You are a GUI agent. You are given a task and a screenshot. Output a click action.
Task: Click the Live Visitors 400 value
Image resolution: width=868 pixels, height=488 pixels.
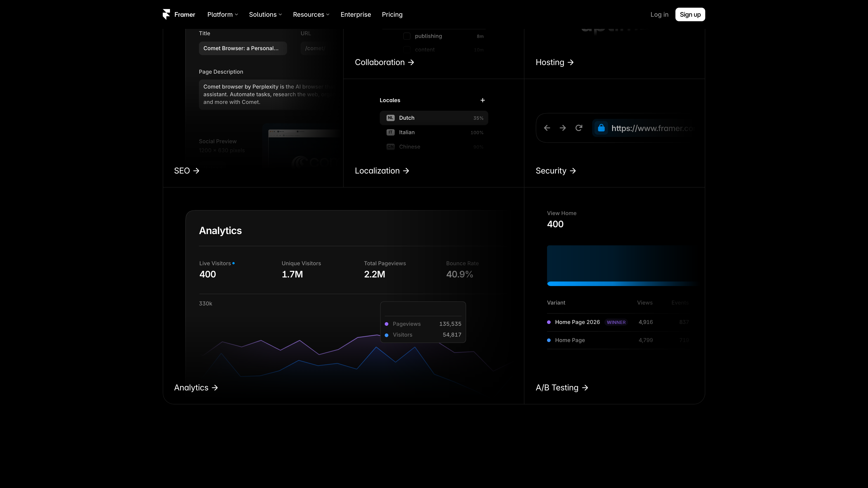208,274
